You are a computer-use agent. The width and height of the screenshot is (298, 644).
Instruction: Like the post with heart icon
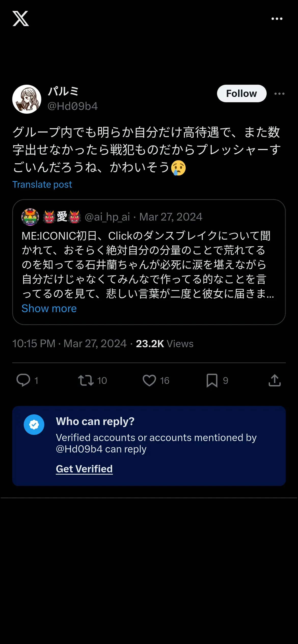pyautogui.click(x=149, y=380)
